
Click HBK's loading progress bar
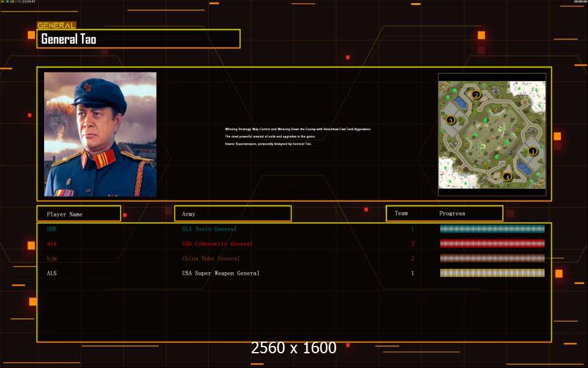click(x=492, y=229)
